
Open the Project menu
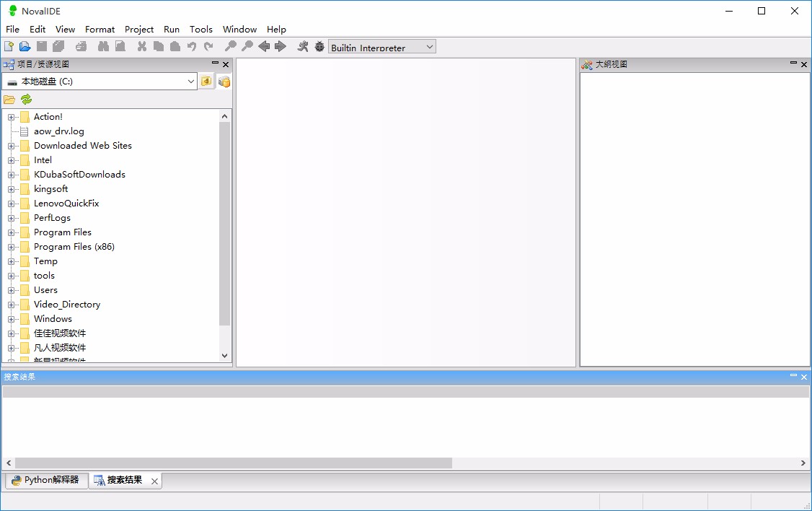pyautogui.click(x=138, y=30)
